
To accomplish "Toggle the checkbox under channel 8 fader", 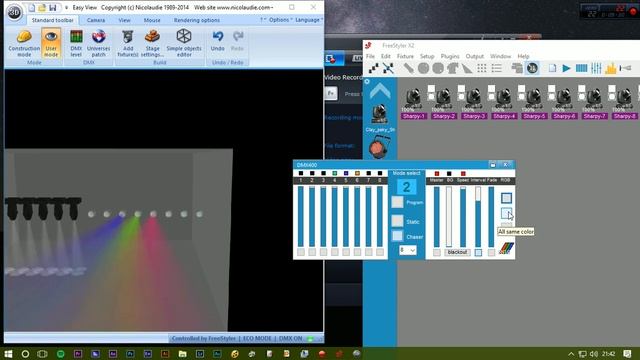I will coord(380,252).
